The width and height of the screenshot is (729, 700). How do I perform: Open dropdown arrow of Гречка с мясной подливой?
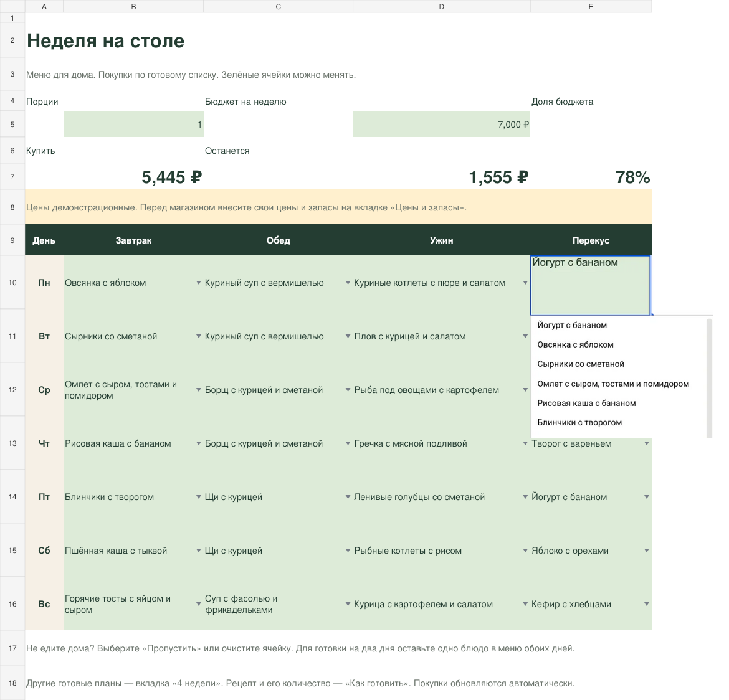(525, 443)
